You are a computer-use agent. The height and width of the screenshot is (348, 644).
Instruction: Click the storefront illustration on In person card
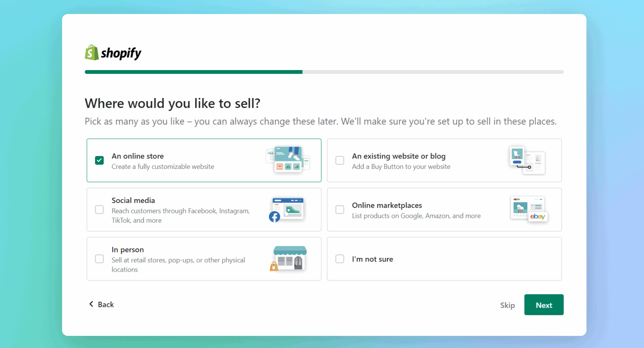pos(291,257)
